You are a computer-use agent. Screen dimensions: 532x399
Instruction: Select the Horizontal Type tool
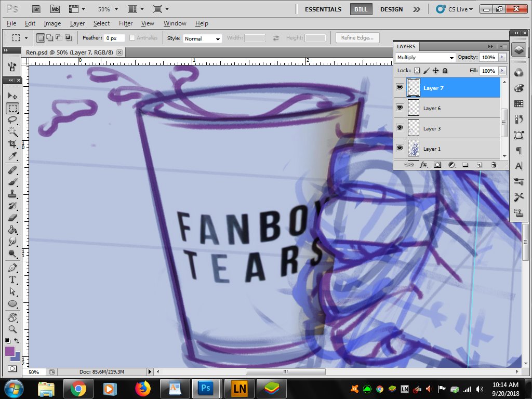tap(12, 280)
